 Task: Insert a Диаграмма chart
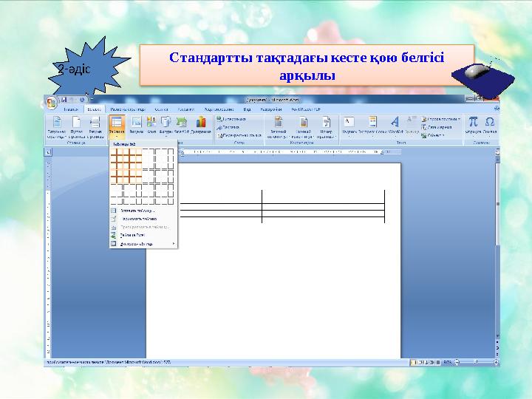coord(201,125)
